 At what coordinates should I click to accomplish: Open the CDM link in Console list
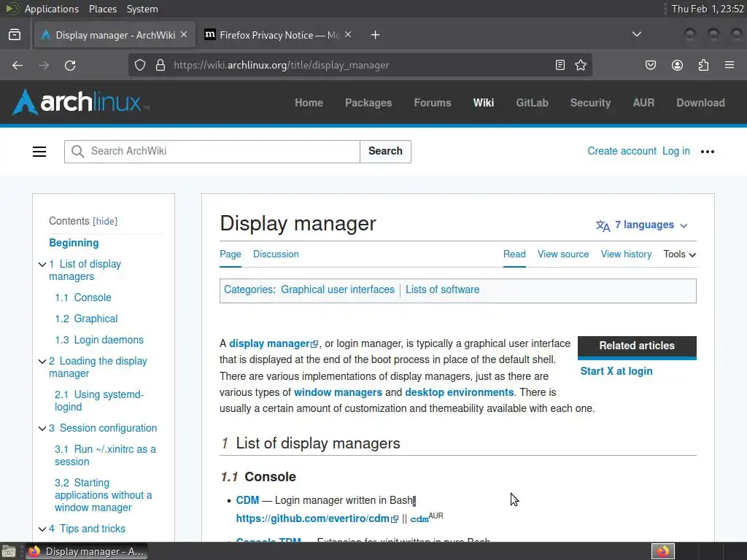[247, 500]
